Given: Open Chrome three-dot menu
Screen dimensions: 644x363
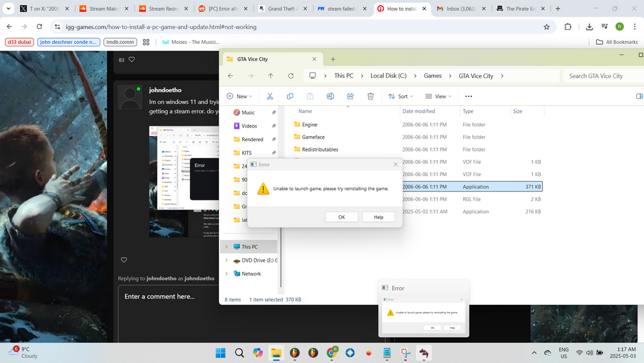Looking at the screenshot, I should pos(635,26).
